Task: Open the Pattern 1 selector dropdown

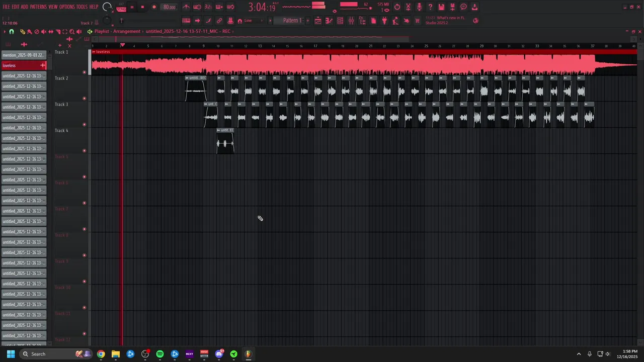Action: [x=292, y=21]
